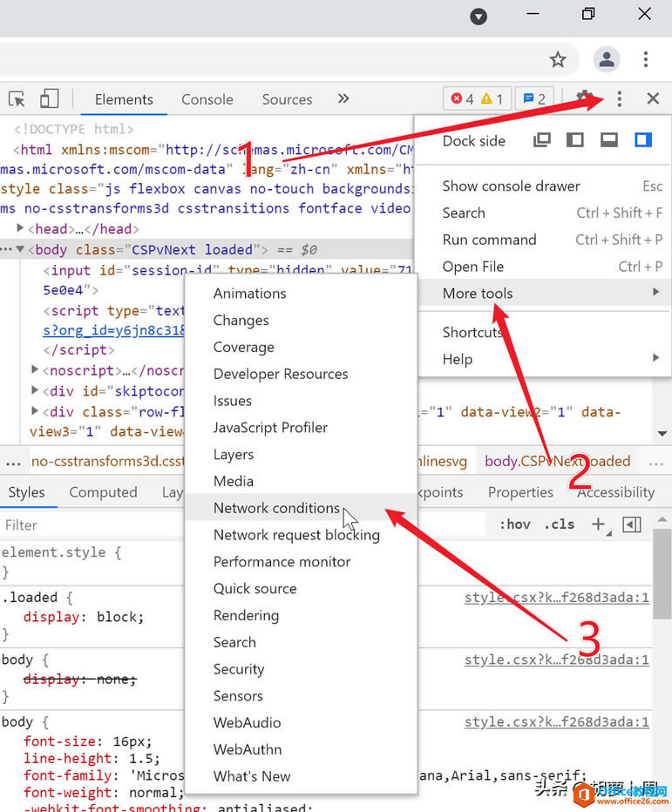Screen dimensions: 672x812
Task: Dock DevTools to the bottom
Action: (x=608, y=139)
